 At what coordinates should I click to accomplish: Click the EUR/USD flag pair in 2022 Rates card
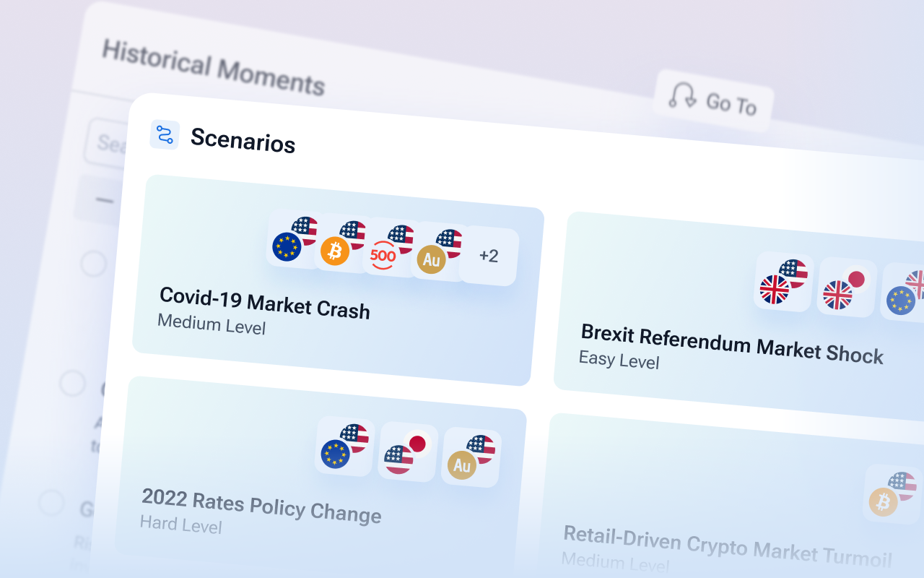(x=344, y=446)
